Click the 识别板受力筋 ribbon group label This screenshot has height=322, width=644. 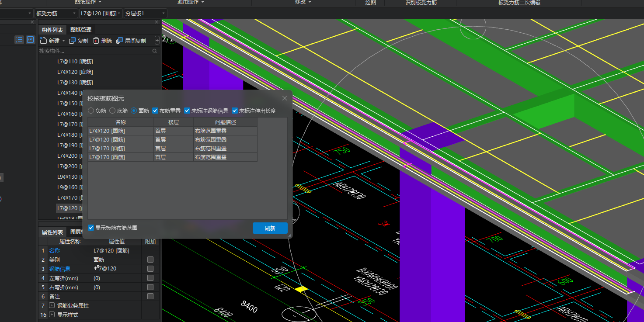click(421, 3)
